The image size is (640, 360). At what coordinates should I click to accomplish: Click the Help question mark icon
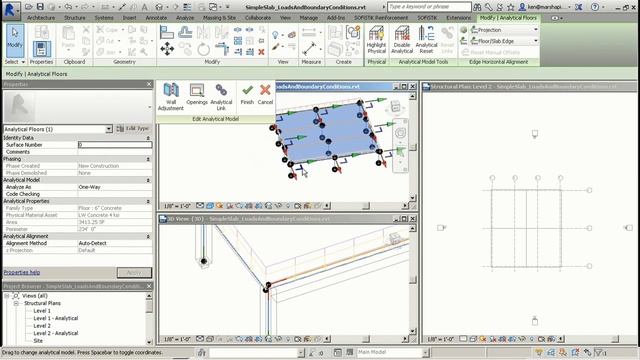pyautogui.click(x=595, y=7)
